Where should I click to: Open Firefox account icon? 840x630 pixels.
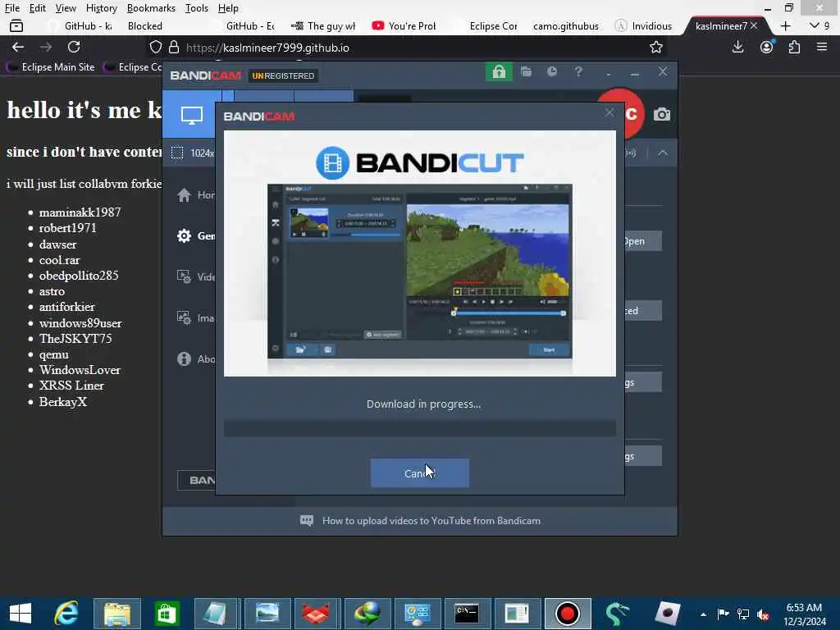pyautogui.click(x=767, y=47)
